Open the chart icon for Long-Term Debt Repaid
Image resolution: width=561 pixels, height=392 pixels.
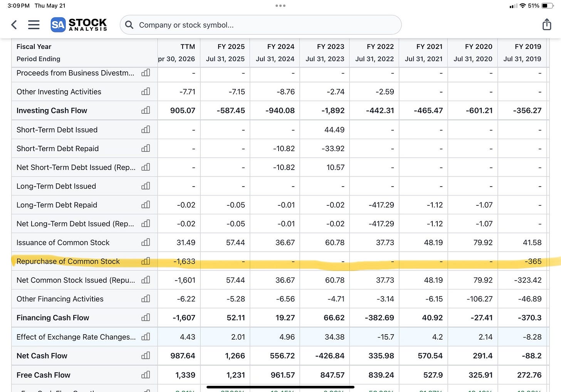coord(146,205)
